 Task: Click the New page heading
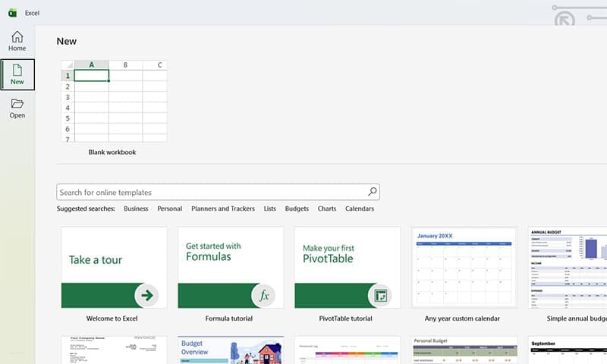coord(67,41)
